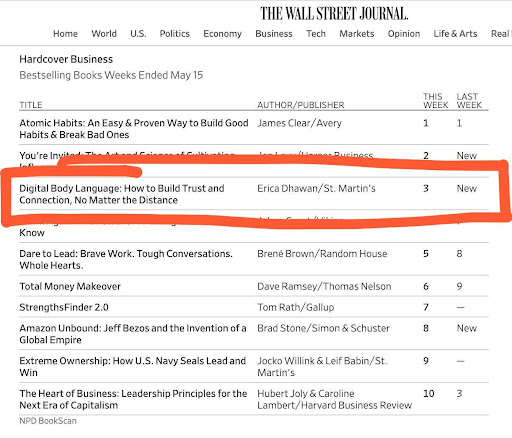The image size is (512, 438).
Task: Select the Digital Body Language book title
Action: [x=122, y=194]
